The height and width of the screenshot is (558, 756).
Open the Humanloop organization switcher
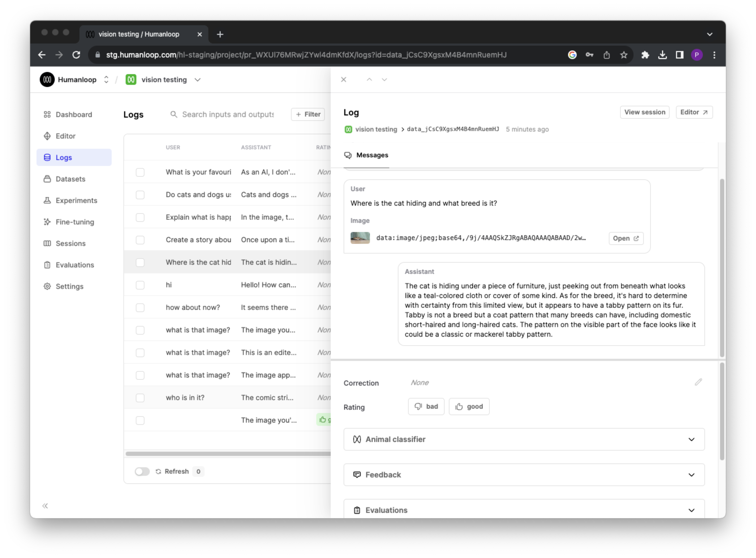coord(106,80)
